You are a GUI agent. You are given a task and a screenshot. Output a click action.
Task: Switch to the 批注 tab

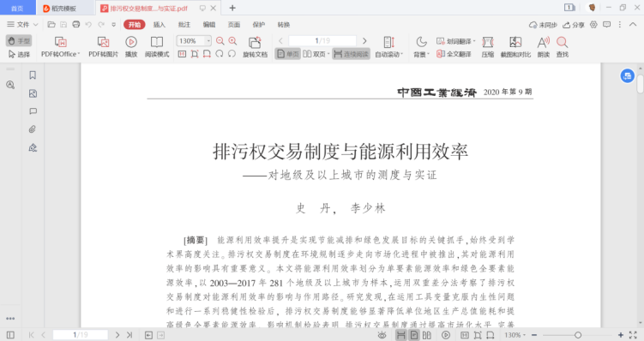click(184, 25)
